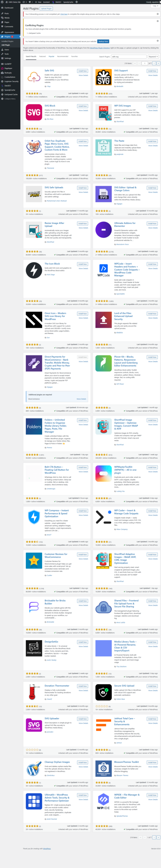161x868 pixels.
Task: Click the SVG Support plugin thumbnail
Action: [x=104, y=78]
